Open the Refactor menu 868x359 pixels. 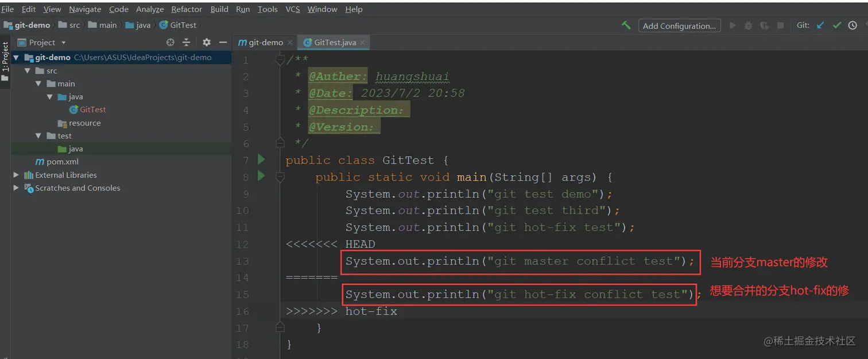187,9
